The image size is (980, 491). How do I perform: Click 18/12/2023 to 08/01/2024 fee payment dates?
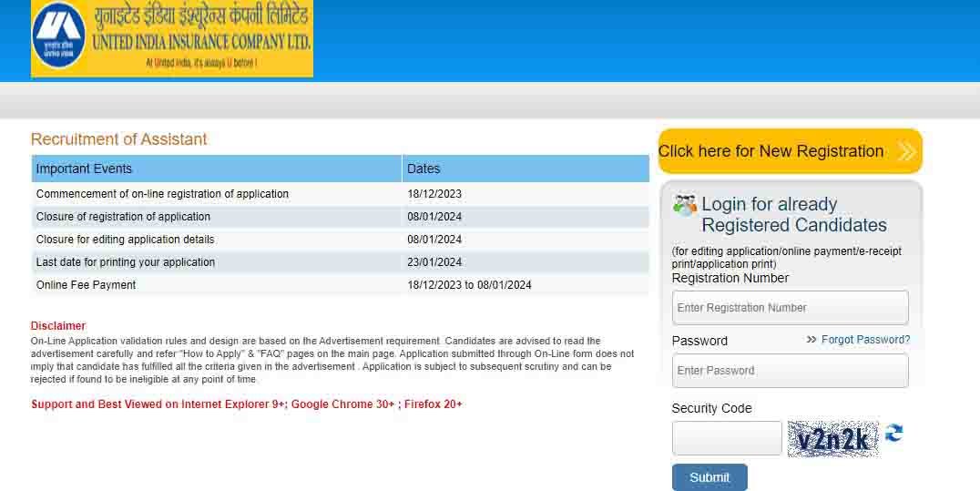pyautogui.click(x=469, y=285)
